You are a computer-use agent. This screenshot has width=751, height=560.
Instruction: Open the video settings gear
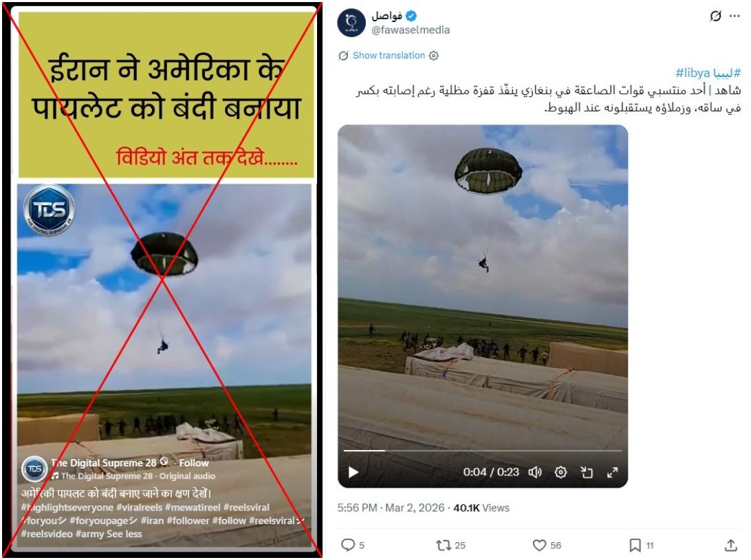click(x=560, y=473)
